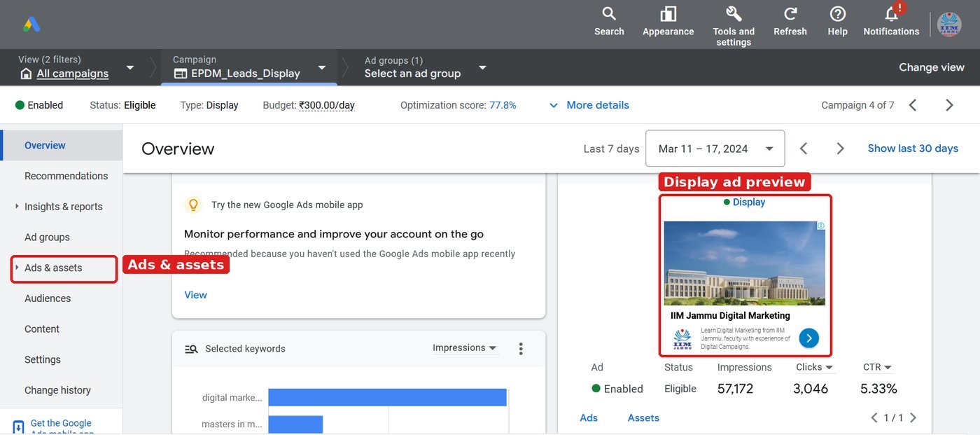This screenshot has height=435, width=980.
Task: Go to previous date range
Action: click(x=804, y=149)
